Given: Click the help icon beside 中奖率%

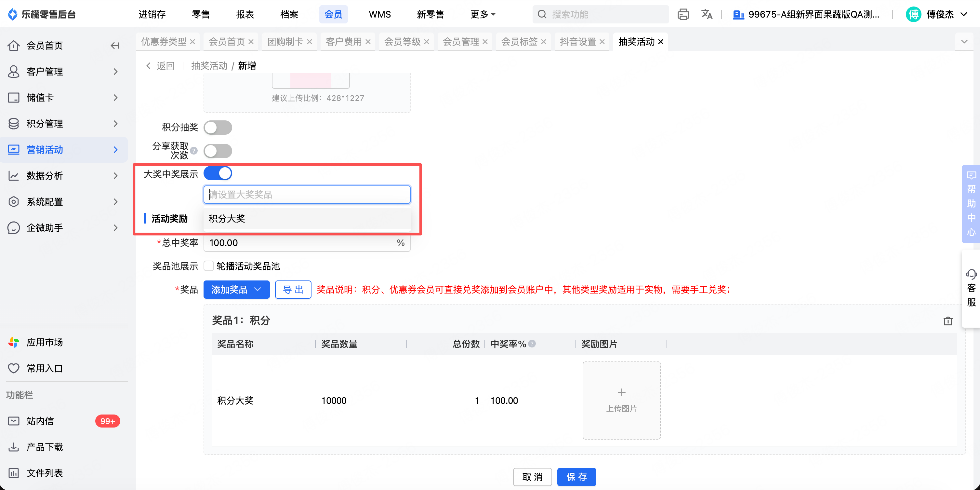Looking at the screenshot, I should (532, 343).
